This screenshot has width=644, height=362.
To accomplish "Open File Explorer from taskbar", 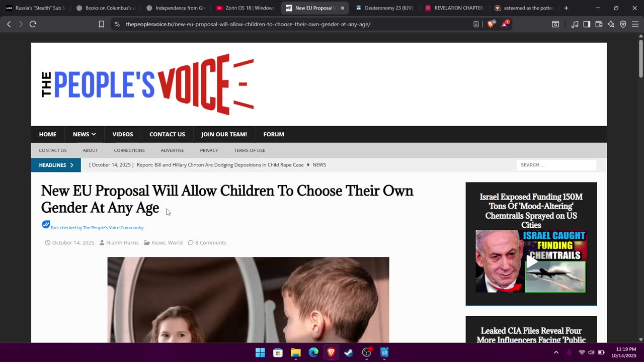I will point(296,352).
